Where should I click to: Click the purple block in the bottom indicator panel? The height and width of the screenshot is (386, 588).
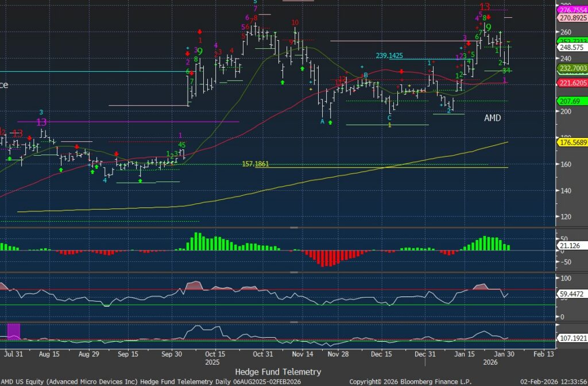click(13, 331)
